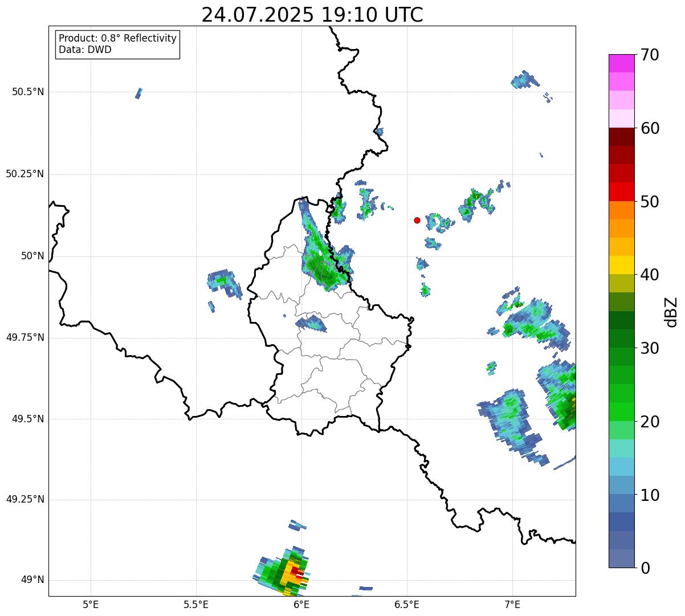Screen dimensions: 685x616
Task: Click the "dBZ" colorbar label
Action: click(x=671, y=311)
